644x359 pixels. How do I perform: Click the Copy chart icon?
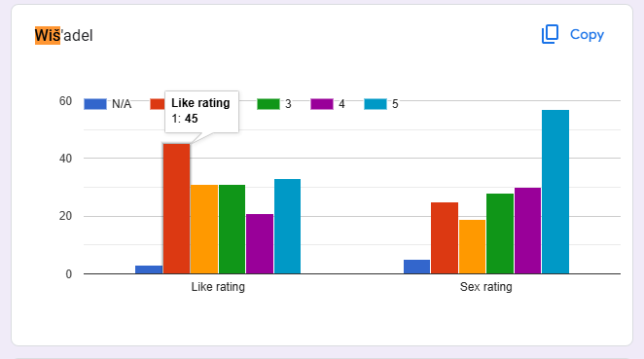(x=550, y=34)
